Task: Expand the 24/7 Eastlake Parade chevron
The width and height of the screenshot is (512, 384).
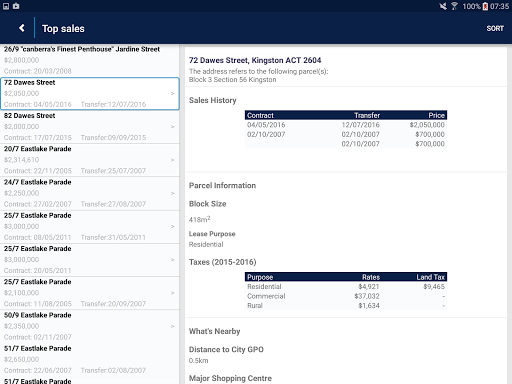Action: [172, 193]
